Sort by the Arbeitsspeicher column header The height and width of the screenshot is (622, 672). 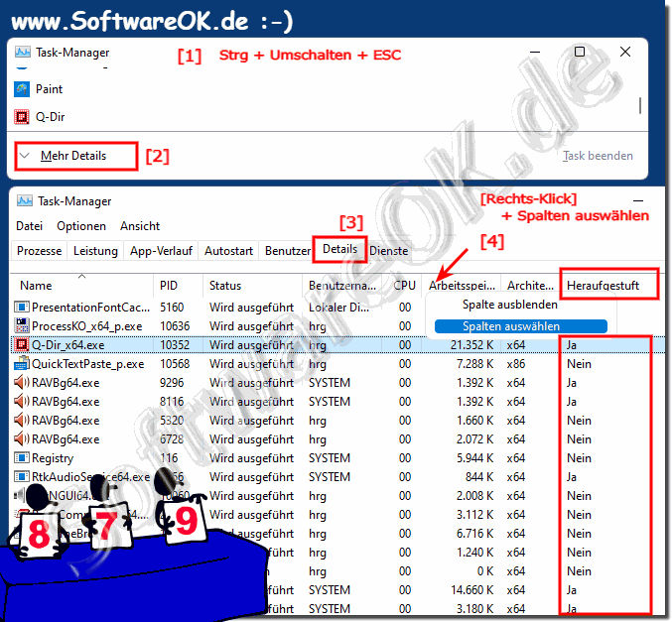(x=462, y=286)
